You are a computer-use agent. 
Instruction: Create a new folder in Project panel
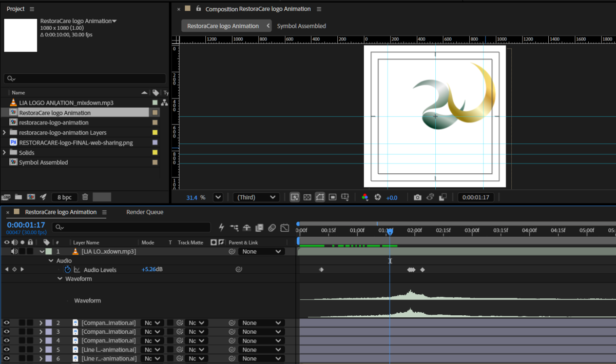pyautogui.click(x=18, y=197)
